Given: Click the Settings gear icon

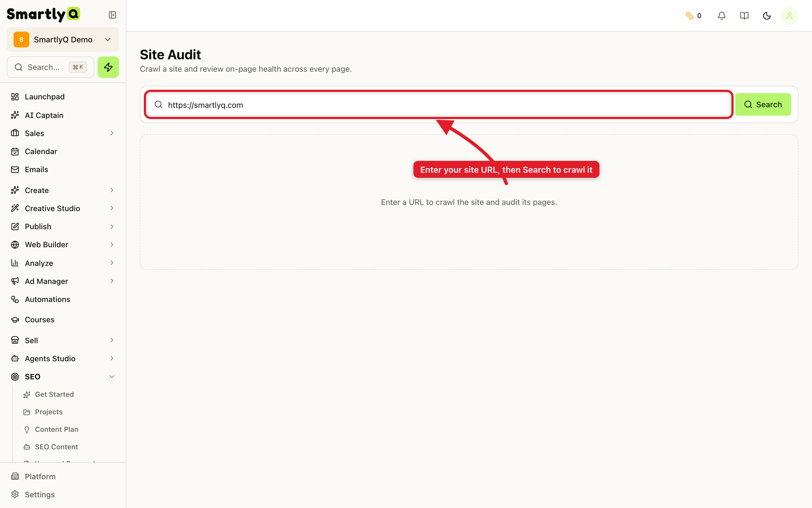Looking at the screenshot, I should 15,494.
